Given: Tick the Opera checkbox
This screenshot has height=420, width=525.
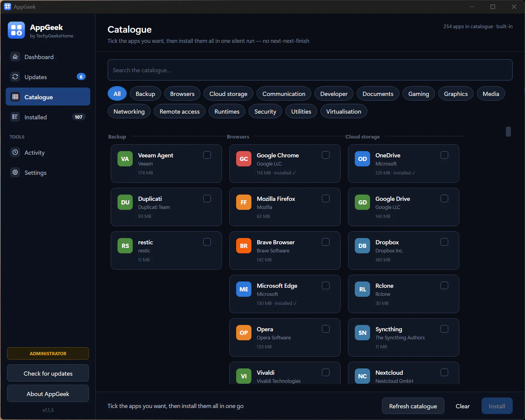Looking at the screenshot, I should (x=326, y=329).
